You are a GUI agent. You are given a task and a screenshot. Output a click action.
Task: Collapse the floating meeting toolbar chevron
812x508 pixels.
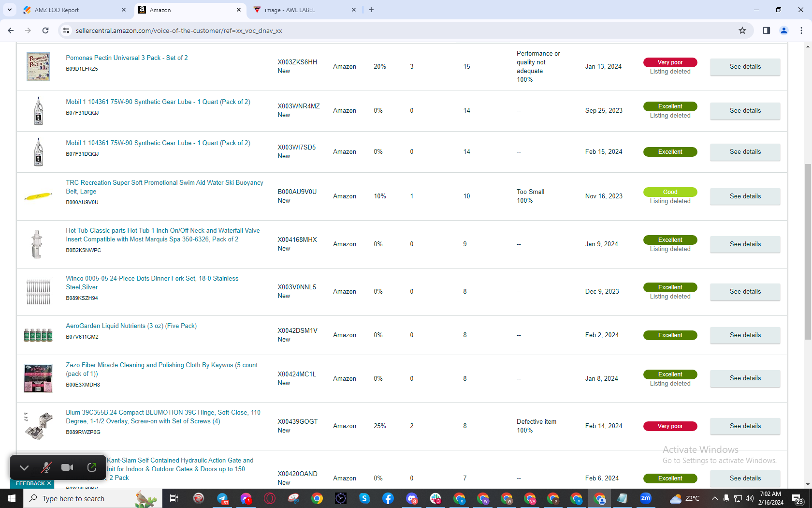click(x=24, y=467)
